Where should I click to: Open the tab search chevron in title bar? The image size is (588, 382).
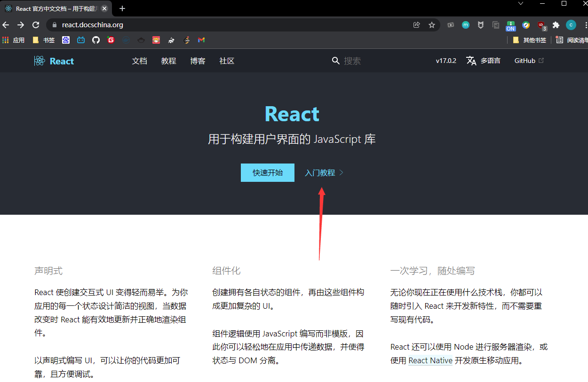tap(521, 4)
